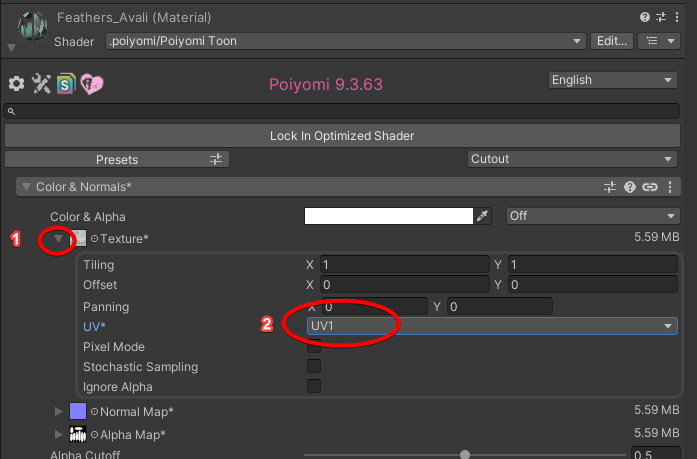Open the English language dropdown

[612, 80]
